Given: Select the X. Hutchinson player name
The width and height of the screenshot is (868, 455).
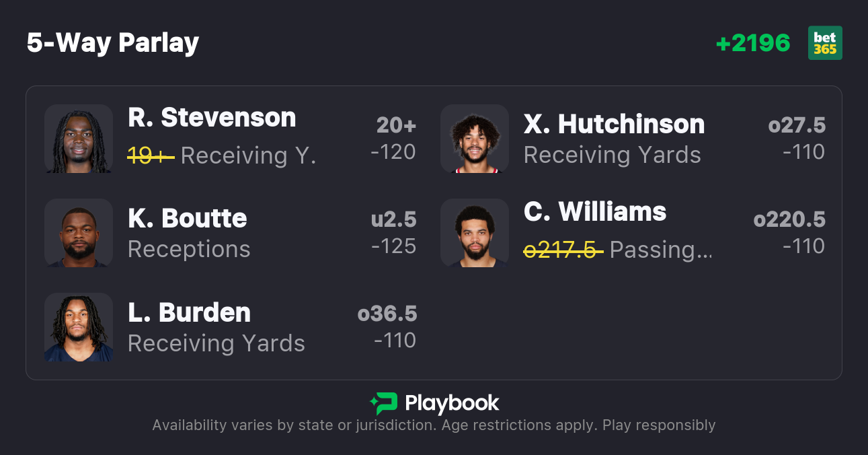Looking at the screenshot, I should [x=614, y=124].
